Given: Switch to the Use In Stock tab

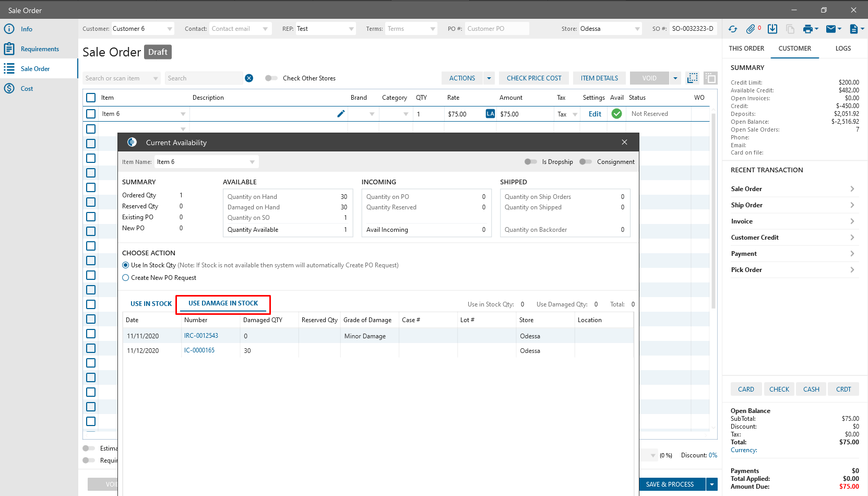Looking at the screenshot, I should click(151, 304).
